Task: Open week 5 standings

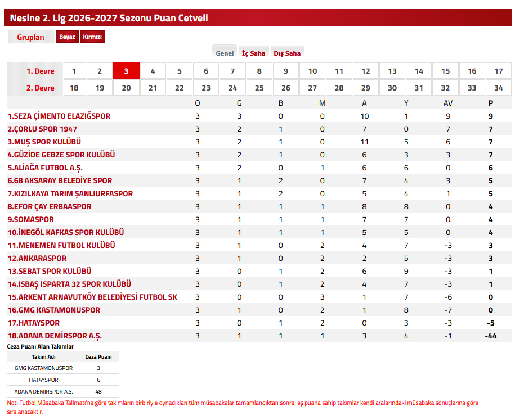Action: click(180, 71)
